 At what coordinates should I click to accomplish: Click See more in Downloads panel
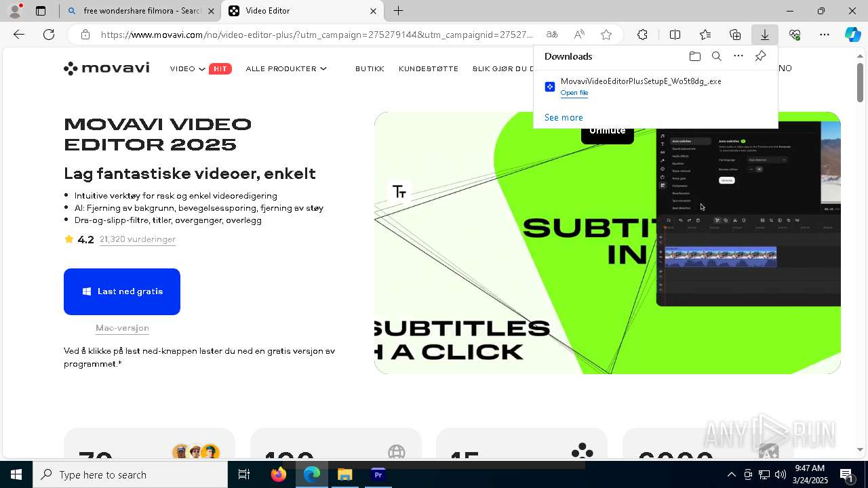564,117
